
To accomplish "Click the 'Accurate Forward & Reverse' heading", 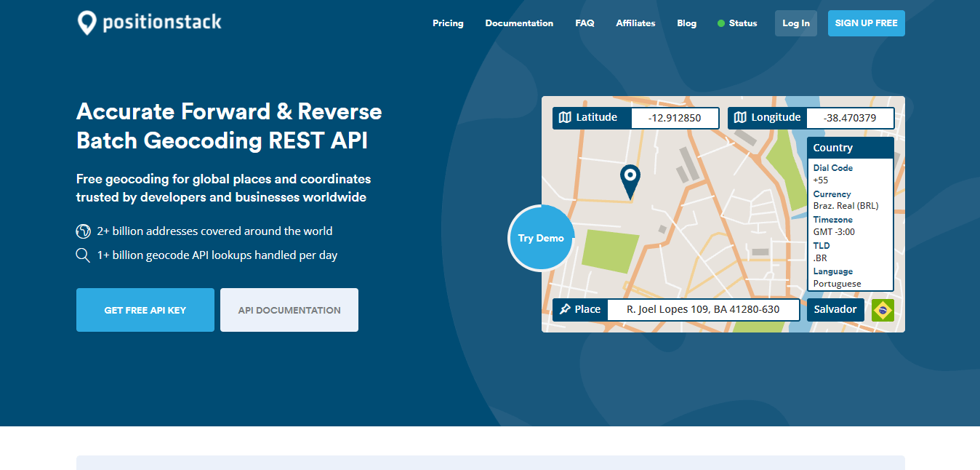I will point(229,112).
